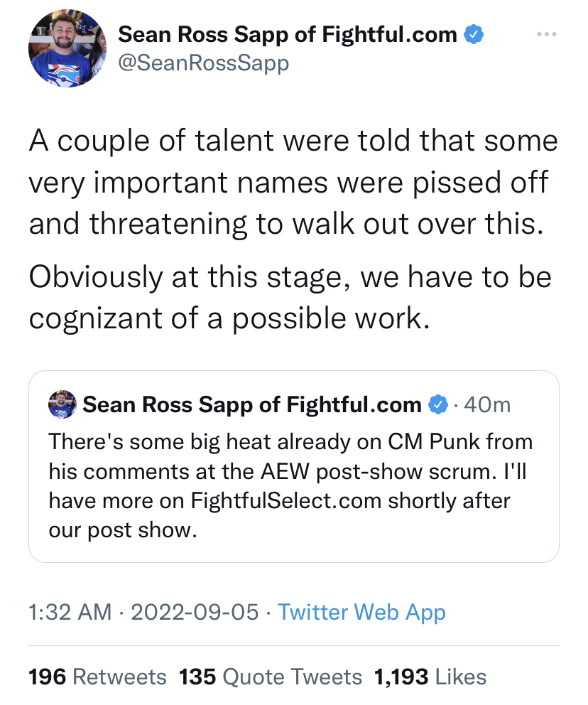View the 196 Retweets list
The width and height of the screenshot is (588, 705).
click(x=97, y=677)
